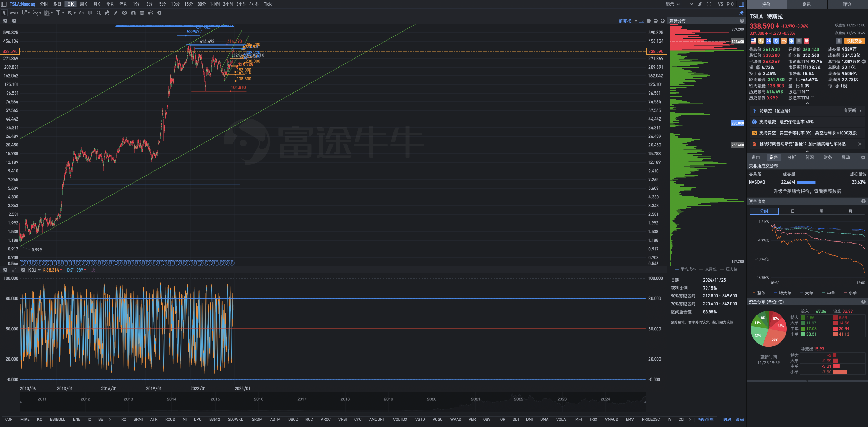Open 特斯拉 (企业号) 有更新 link
This screenshot has width=868, height=427.
pyautogui.click(x=807, y=110)
